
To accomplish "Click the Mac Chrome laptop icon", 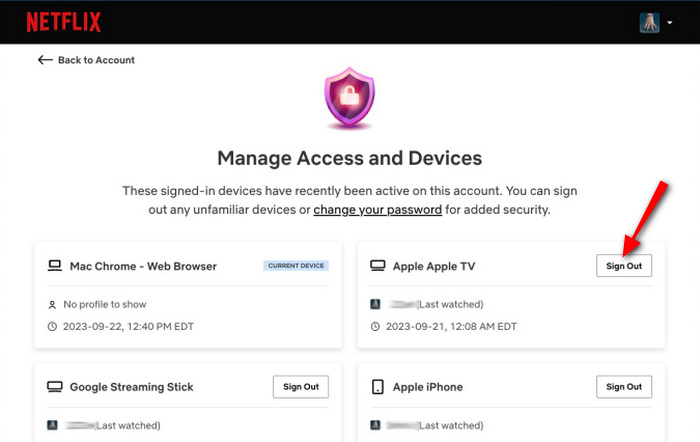I will 55,266.
